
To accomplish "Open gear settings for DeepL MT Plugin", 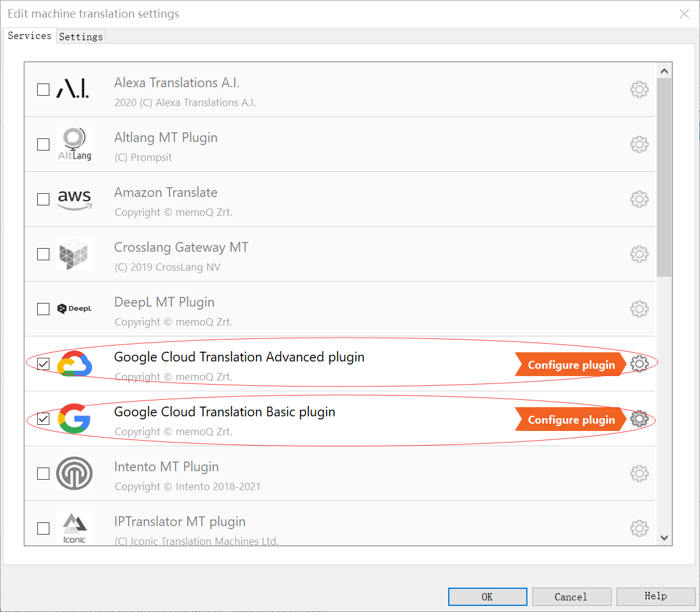I will tap(638, 309).
